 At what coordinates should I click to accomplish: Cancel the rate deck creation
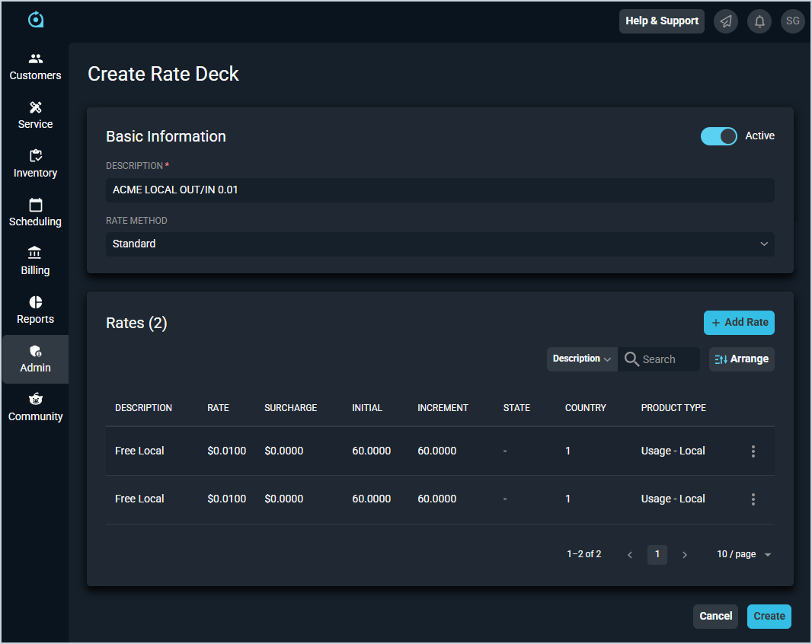pyautogui.click(x=715, y=617)
